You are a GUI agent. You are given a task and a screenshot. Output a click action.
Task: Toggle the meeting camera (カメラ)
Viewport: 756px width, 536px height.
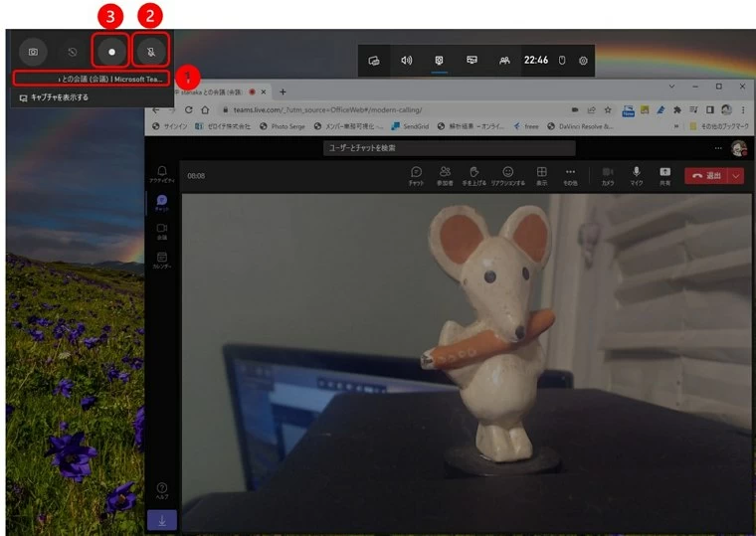[608, 176]
